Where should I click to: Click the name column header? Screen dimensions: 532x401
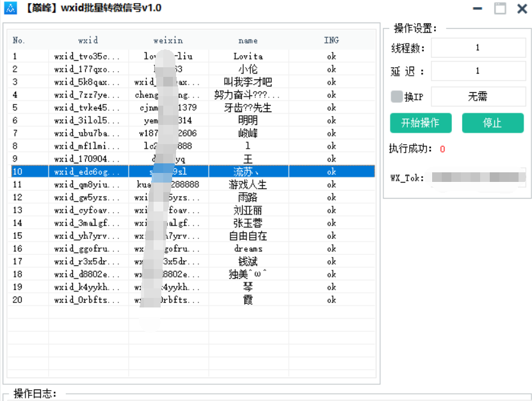click(x=248, y=40)
